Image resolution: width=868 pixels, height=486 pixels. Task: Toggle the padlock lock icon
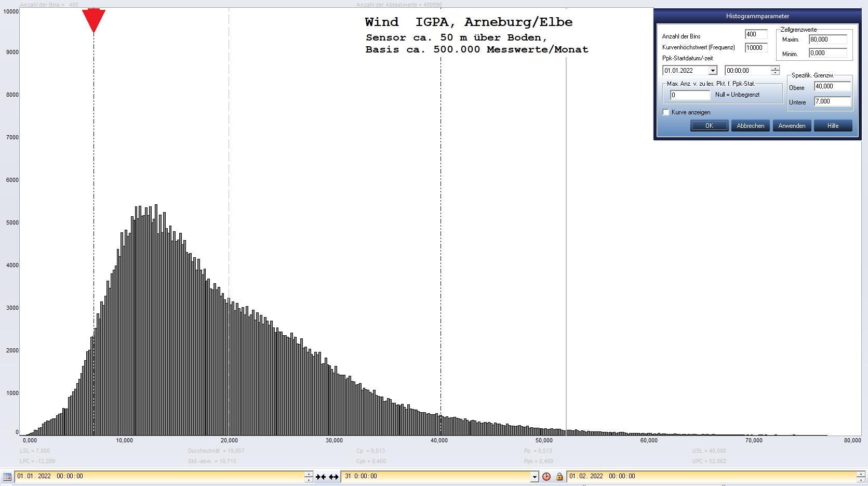[x=559, y=477]
